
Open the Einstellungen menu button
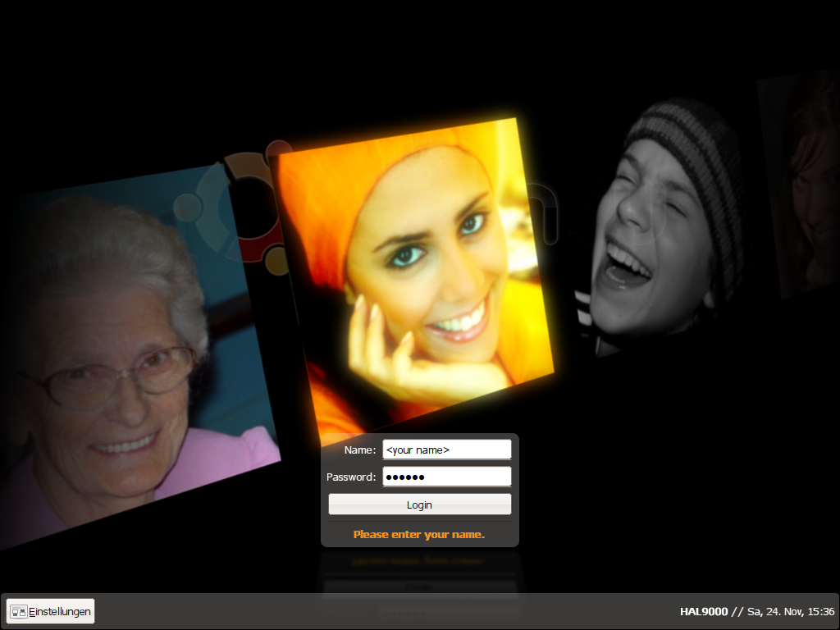click(50, 611)
